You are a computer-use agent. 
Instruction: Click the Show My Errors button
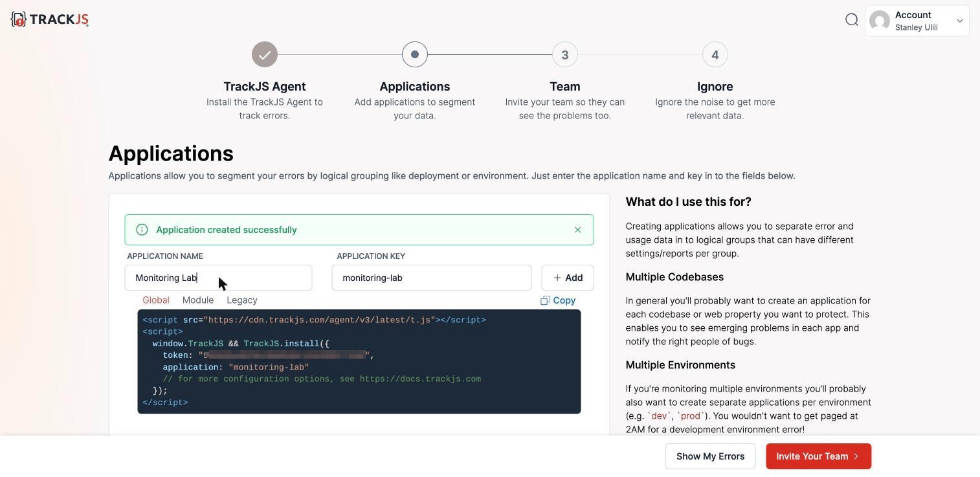[x=710, y=456]
